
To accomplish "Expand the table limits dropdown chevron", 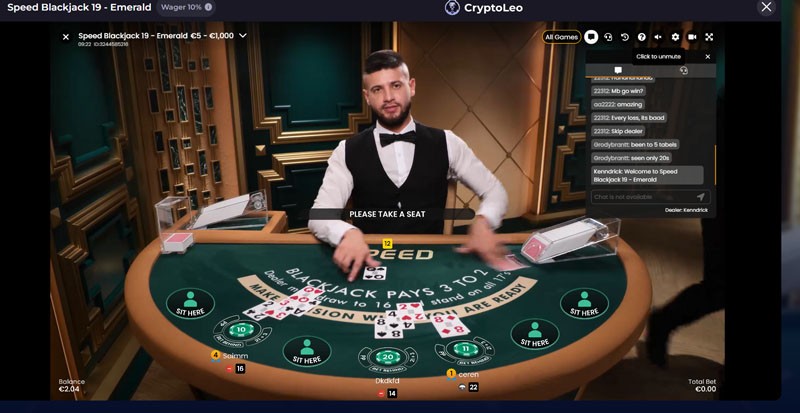I will (x=243, y=36).
